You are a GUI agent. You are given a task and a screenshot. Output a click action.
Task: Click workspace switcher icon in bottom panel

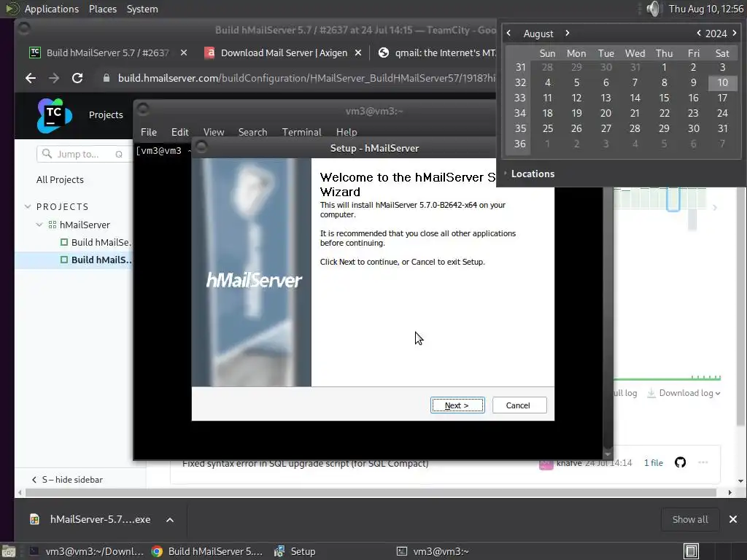692,551
